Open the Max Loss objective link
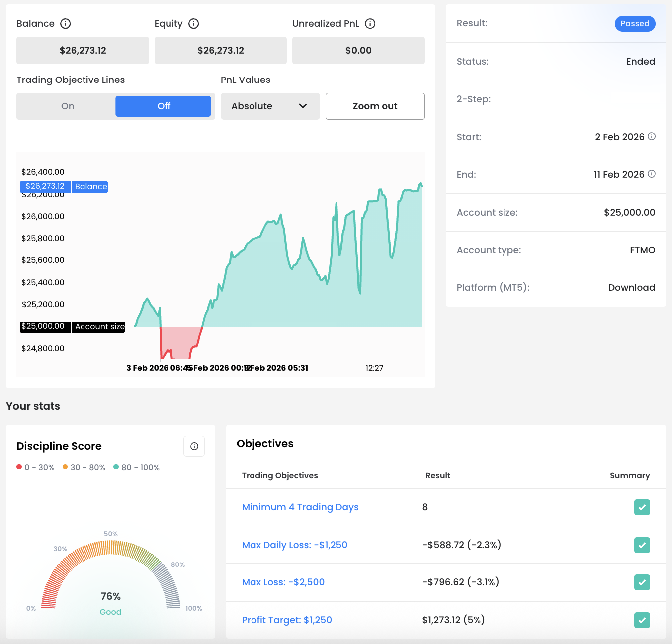This screenshot has width=672, height=644. [x=283, y=582]
